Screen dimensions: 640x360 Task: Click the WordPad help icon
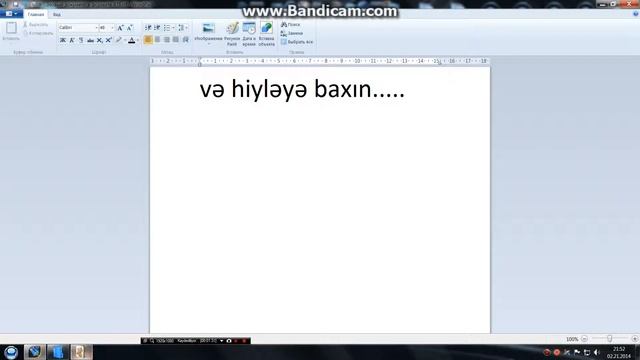[635, 14]
